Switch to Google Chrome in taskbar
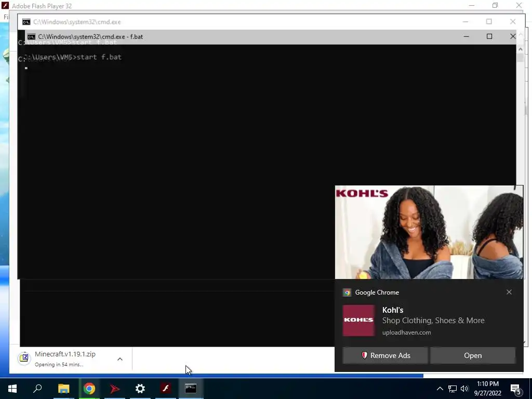Viewport: 532px width, 399px height. pos(89,389)
